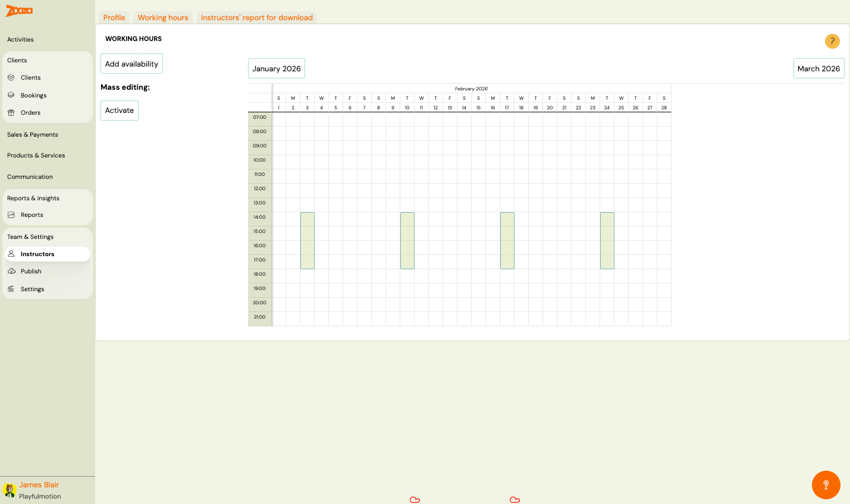This screenshot has height=504, width=850.
Task: Go to March 2026
Action: [818, 69]
